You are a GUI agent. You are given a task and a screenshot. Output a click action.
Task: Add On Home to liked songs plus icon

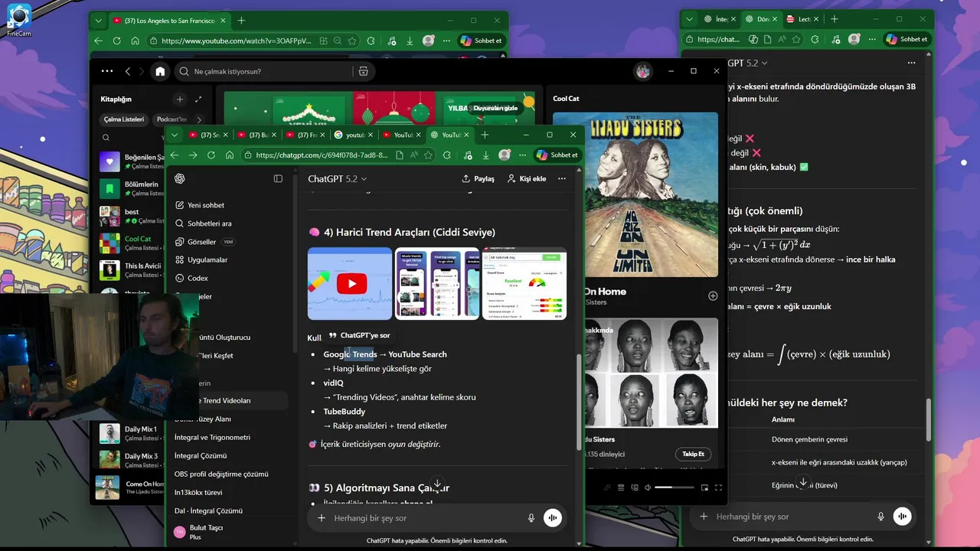pos(713,296)
